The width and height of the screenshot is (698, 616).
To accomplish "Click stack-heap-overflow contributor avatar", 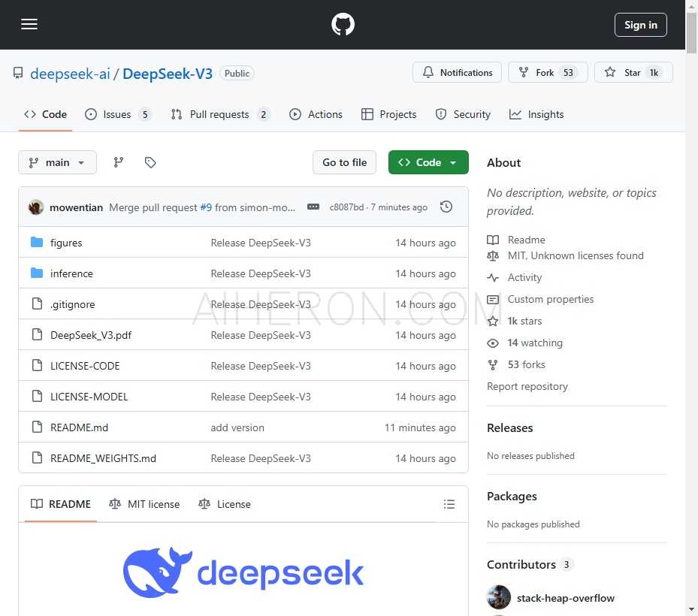I will 499,597.
